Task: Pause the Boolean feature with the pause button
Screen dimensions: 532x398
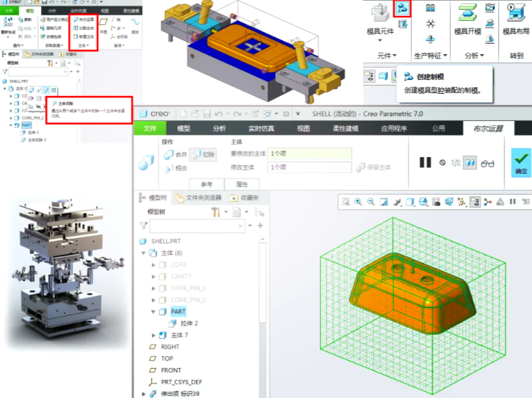Action: point(425,162)
